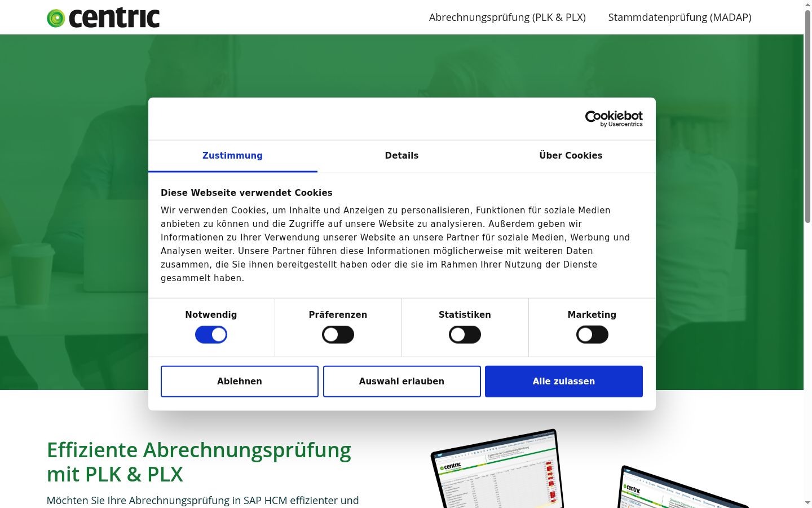Open Abrechnungsprüfung (PLK & PLX) menu item
The width and height of the screenshot is (812, 508).
(x=507, y=17)
